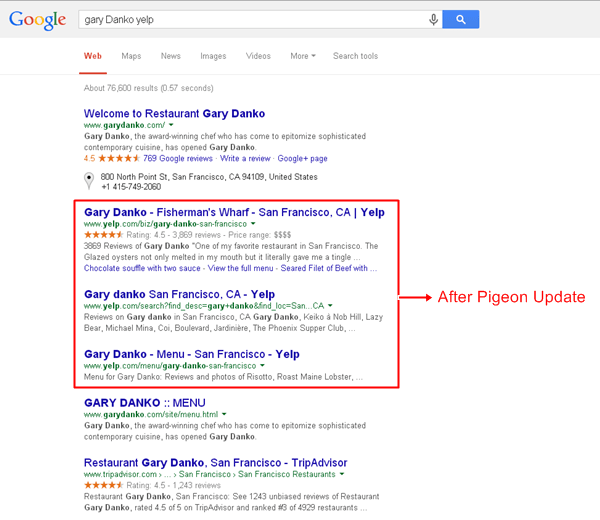Click the microphone voice search icon
This screenshot has width=600, height=520.
click(433, 20)
